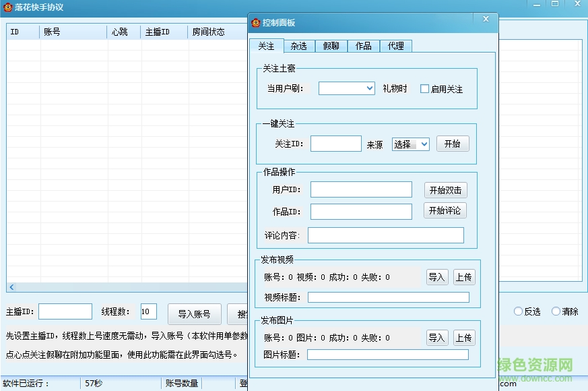Click 上传 in the 发布图片 section
588x391 pixels.
pos(464,337)
